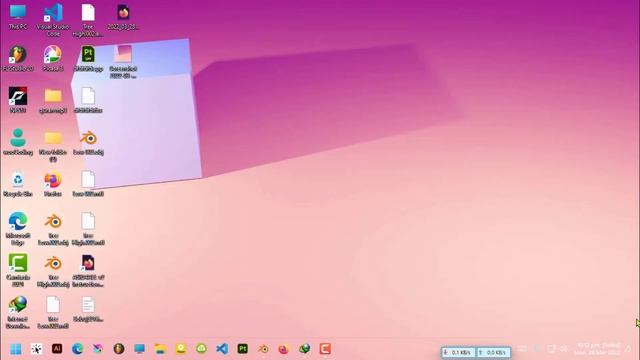Open Internet Download Manager from the taskbar

[x=304, y=349]
